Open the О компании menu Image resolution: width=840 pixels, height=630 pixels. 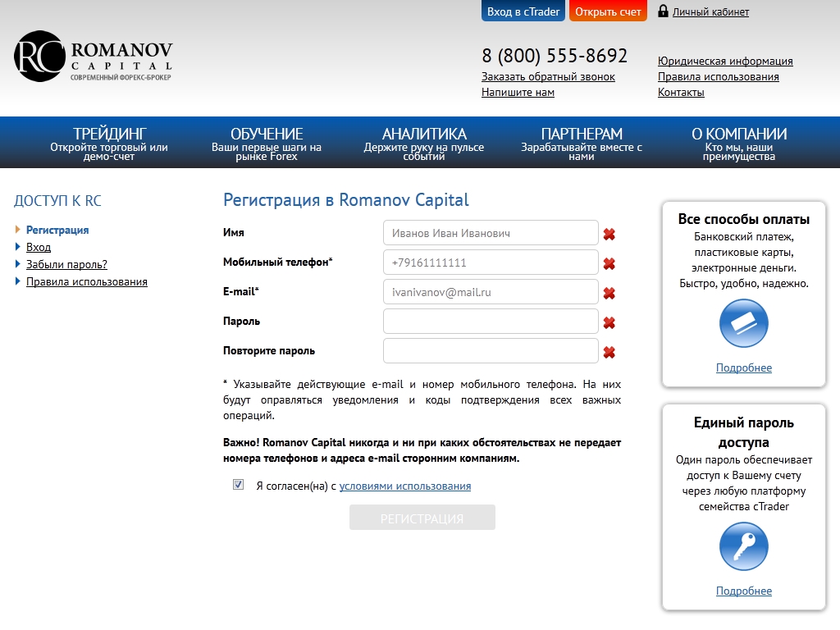(x=738, y=143)
